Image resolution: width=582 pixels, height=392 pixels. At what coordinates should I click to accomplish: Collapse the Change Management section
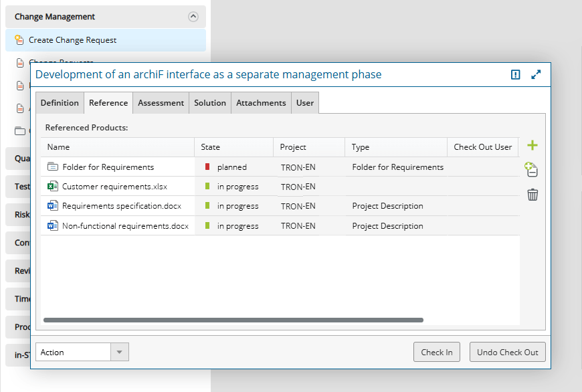coord(193,17)
